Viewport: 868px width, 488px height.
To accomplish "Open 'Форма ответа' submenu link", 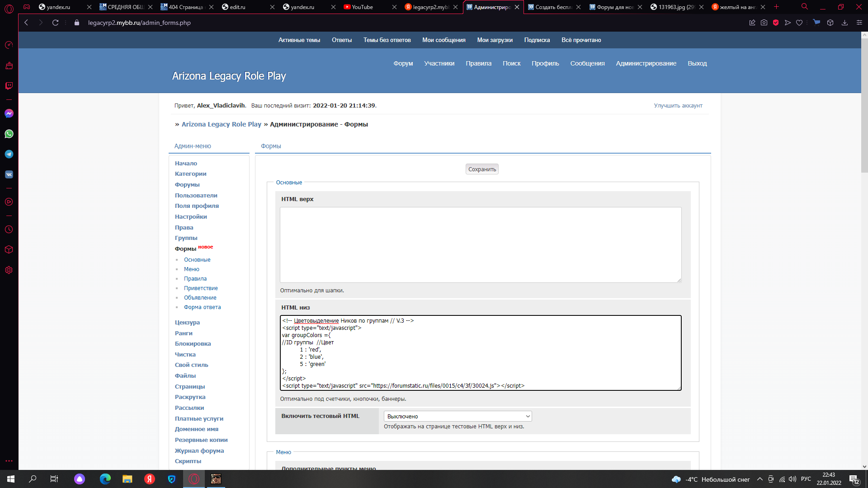I will point(203,307).
